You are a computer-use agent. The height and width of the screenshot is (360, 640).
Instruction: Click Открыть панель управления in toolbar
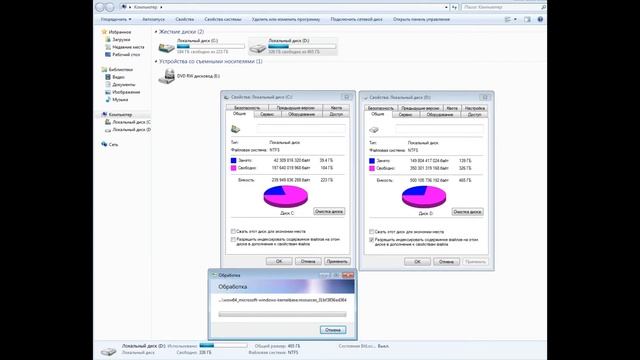coord(421,19)
